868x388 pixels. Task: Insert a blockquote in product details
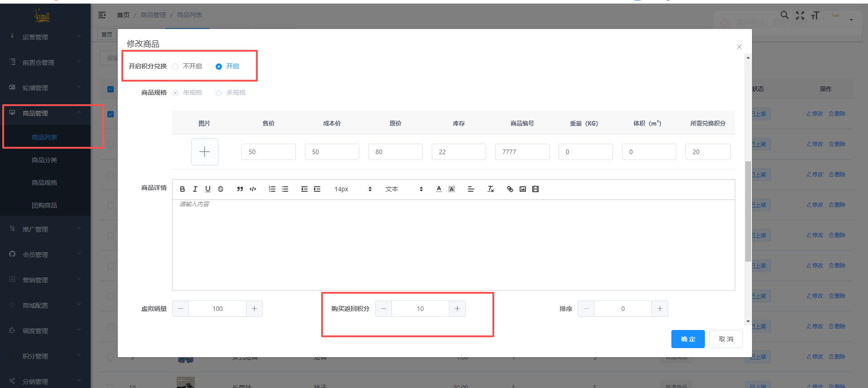coord(240,189)
